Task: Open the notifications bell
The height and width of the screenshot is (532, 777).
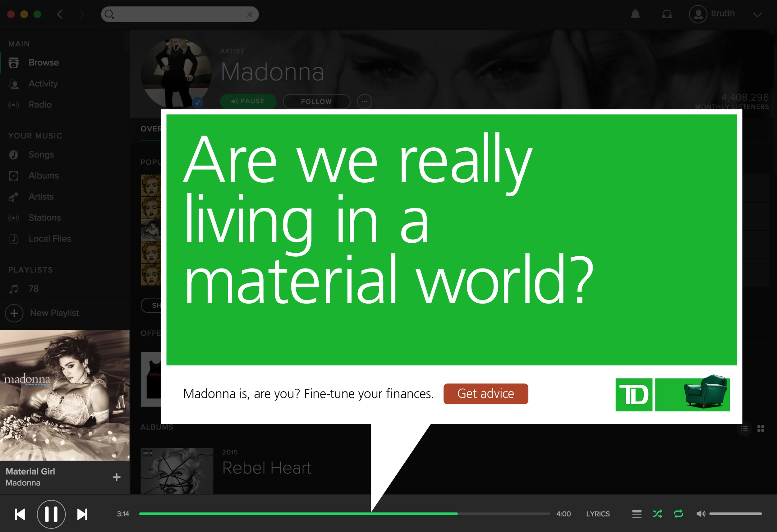Action: click(635, 14)
